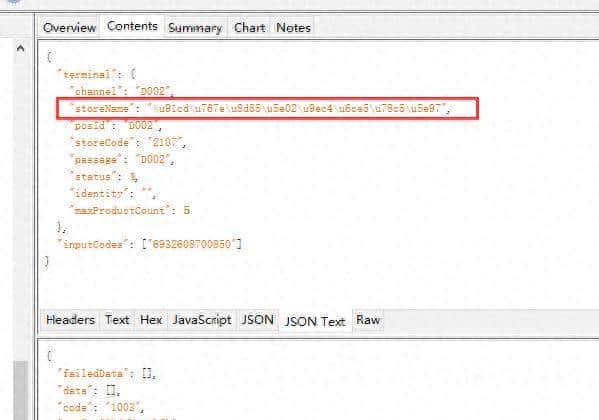The image size is (599, 420).
Task: Open the Summary tab
Action: (x=195, y=28)
